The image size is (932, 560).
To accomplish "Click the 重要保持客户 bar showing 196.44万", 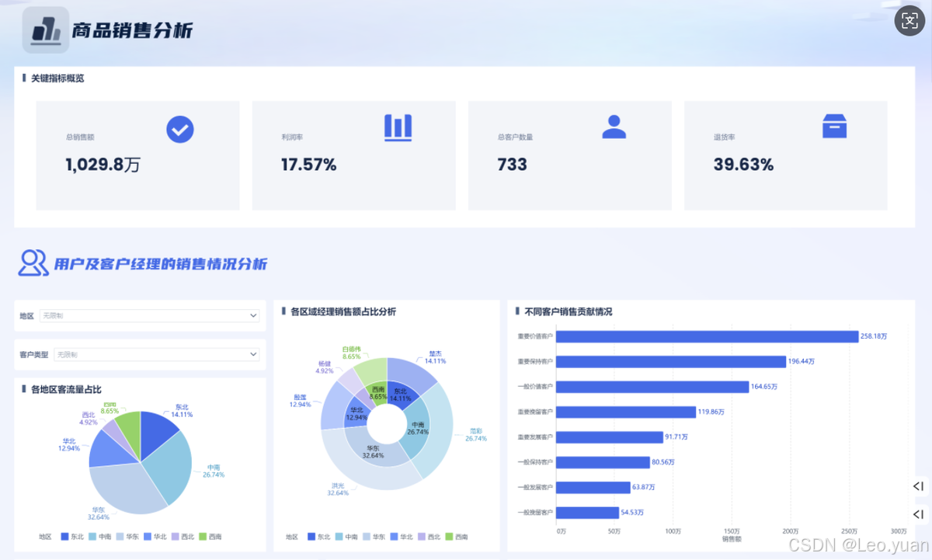I will click(x=672, y=361).
